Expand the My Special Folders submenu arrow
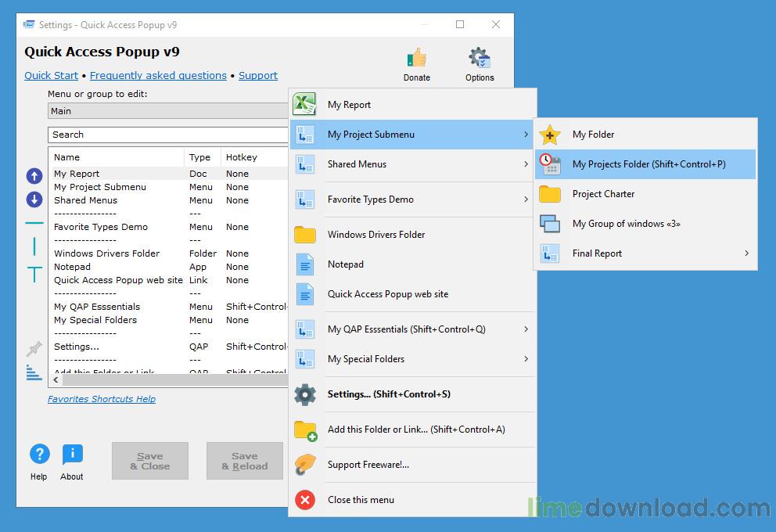The width and height of the screenshot is (776, 532). (526, 359)
